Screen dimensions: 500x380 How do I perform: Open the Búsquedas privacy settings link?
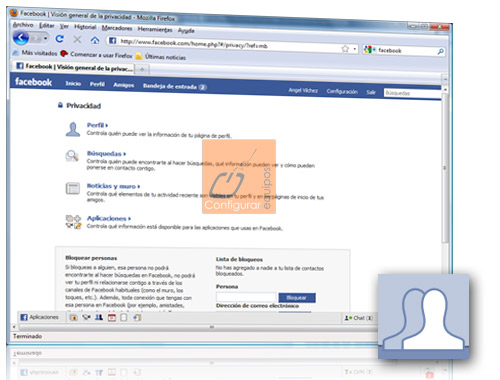click(x=106, y=154)
